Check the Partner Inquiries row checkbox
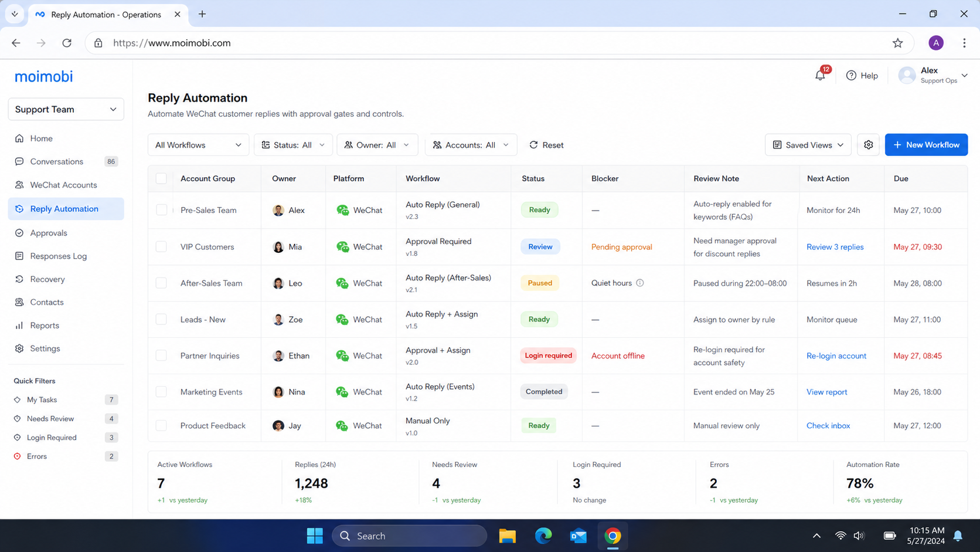 pyautogui.click(x=161, y=355)
